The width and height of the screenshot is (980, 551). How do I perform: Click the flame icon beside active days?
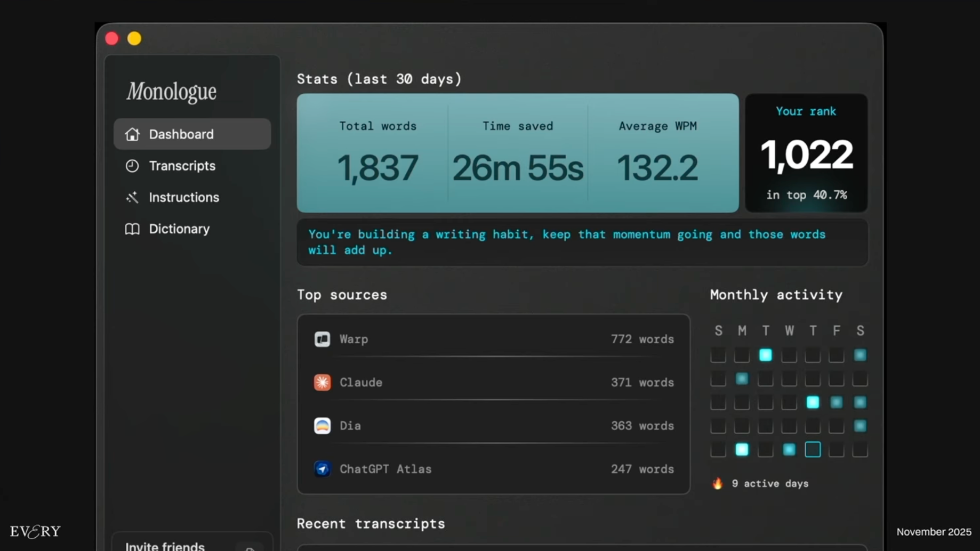pyautogui.click(x=718, y=483)
